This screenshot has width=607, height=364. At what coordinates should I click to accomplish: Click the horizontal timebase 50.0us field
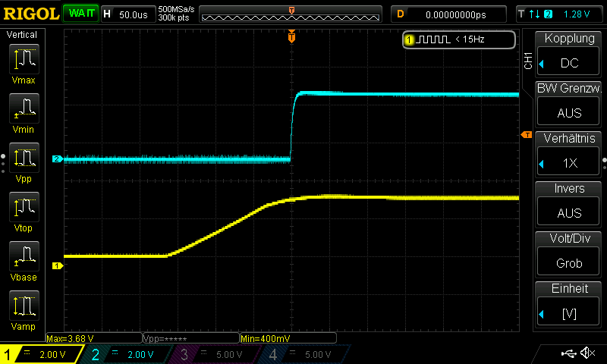tap(128, 14)
